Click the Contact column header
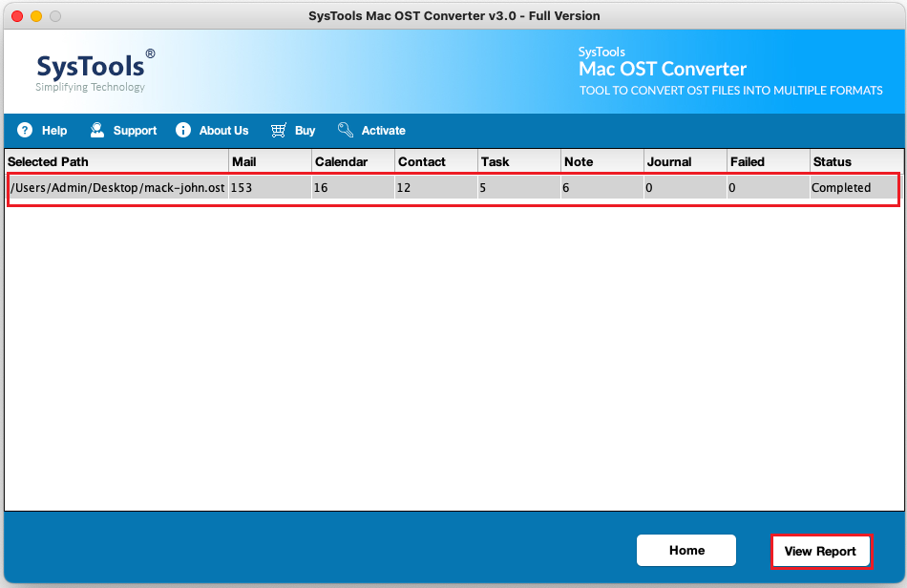Image resolution: width=907 pixels, height=588 pixels. click(x=436, y=162)
